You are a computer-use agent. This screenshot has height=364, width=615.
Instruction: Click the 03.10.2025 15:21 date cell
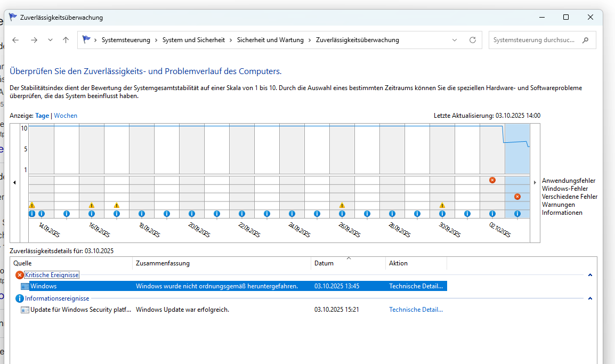coord(336,310)
